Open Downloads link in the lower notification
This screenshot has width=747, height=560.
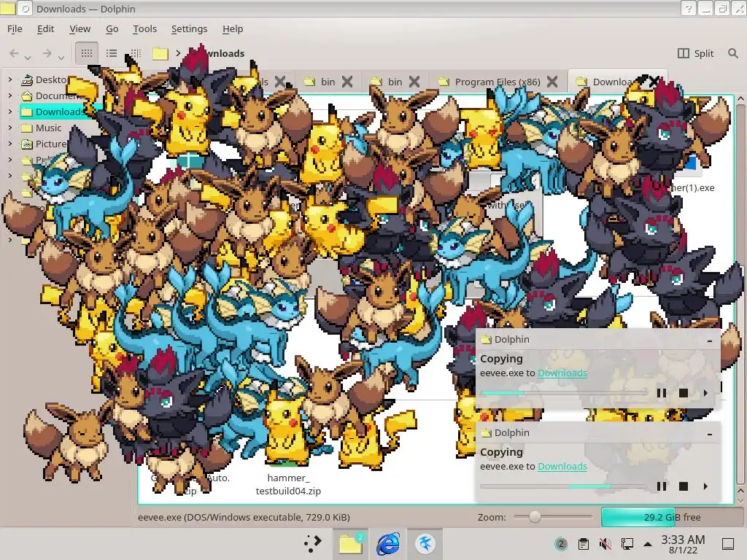[x=562, y=466]
